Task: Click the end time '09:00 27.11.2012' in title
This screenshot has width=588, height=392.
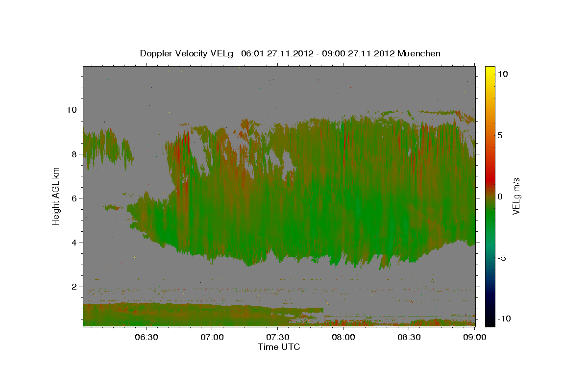Action: point(358,53)
